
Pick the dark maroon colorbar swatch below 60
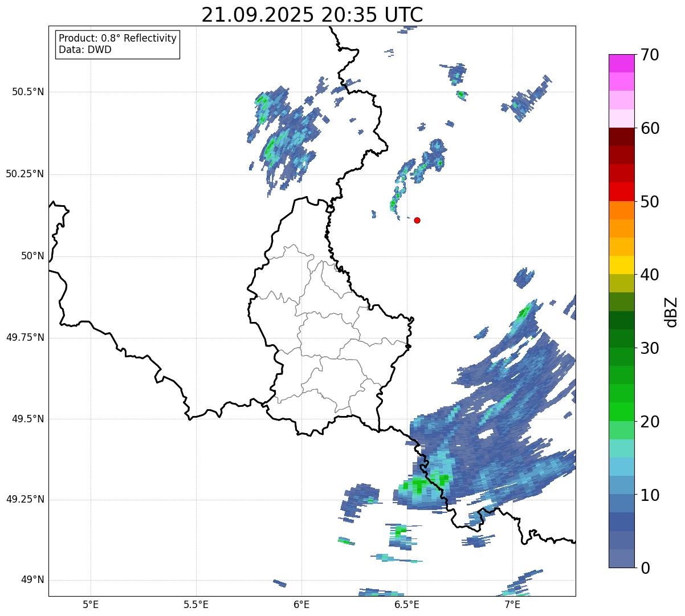click(x=622, y=137)
